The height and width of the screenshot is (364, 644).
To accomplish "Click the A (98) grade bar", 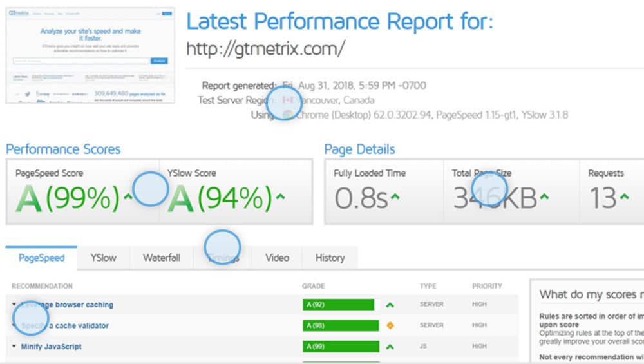I will click(341, 325).
